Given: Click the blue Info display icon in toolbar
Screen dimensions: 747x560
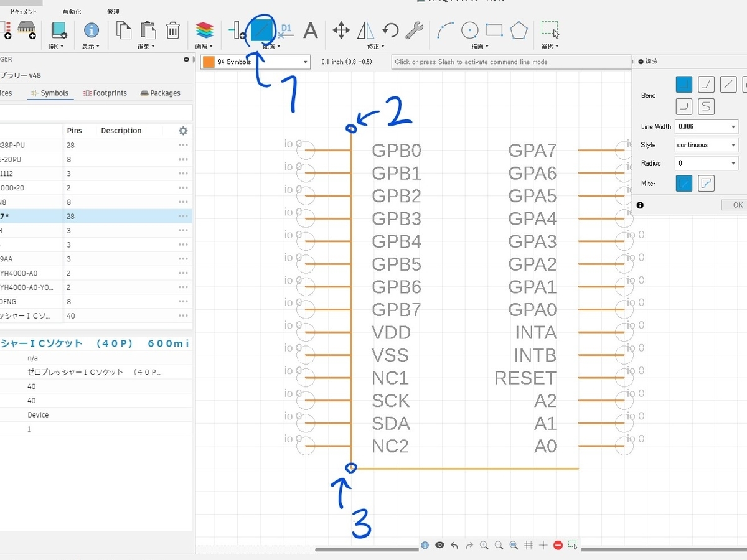Looking at the screenshot, I should [x=92, y=30].
